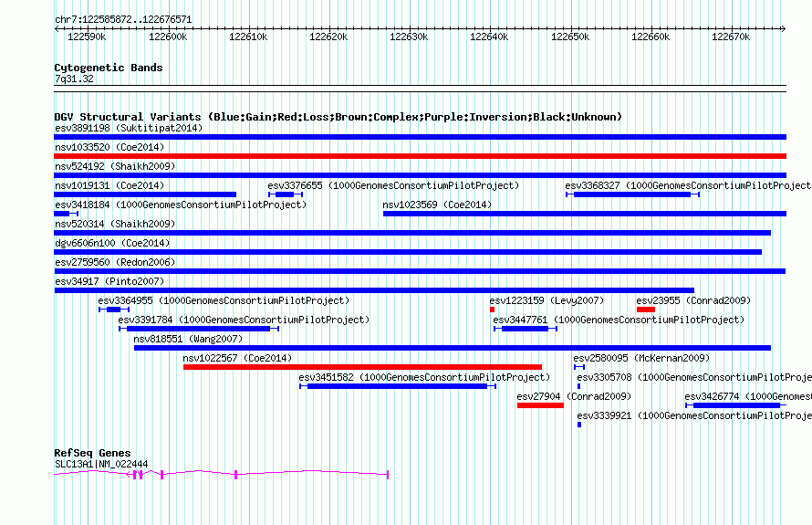Open esv3376655 variant label
The image size is (812, 525).
pos(393,185)
